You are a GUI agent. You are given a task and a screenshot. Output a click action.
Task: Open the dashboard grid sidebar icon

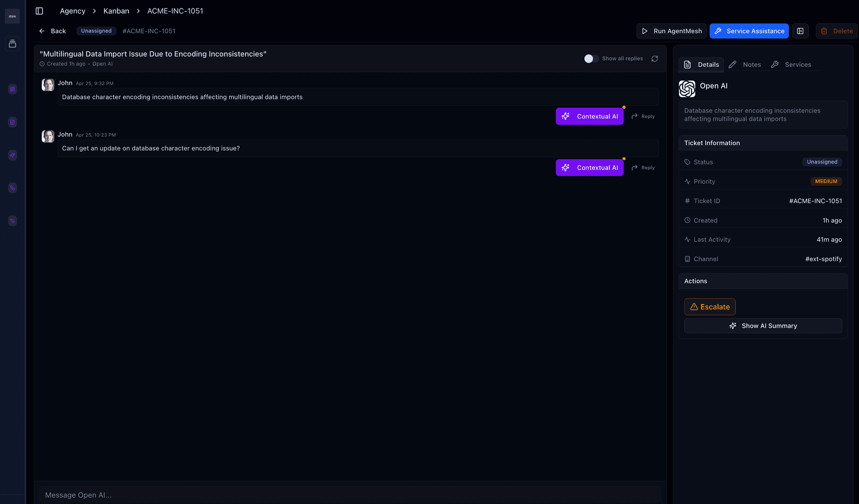coord(13,89)
